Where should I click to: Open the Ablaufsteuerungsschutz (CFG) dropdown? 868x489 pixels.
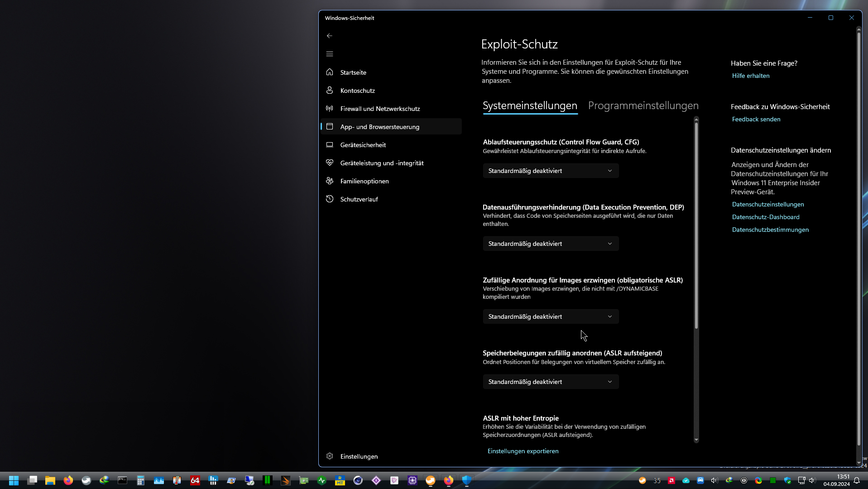click(x=551, y=171)
